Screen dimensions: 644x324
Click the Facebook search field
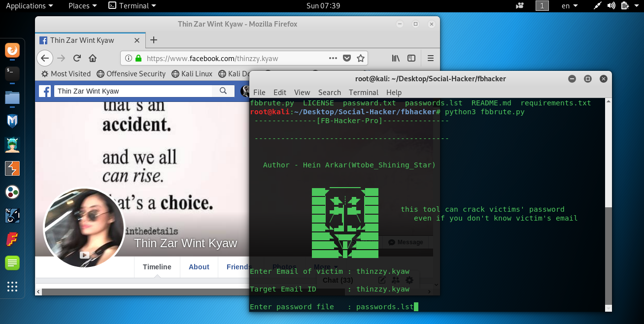pyautogui.click(x=134, y=91)
